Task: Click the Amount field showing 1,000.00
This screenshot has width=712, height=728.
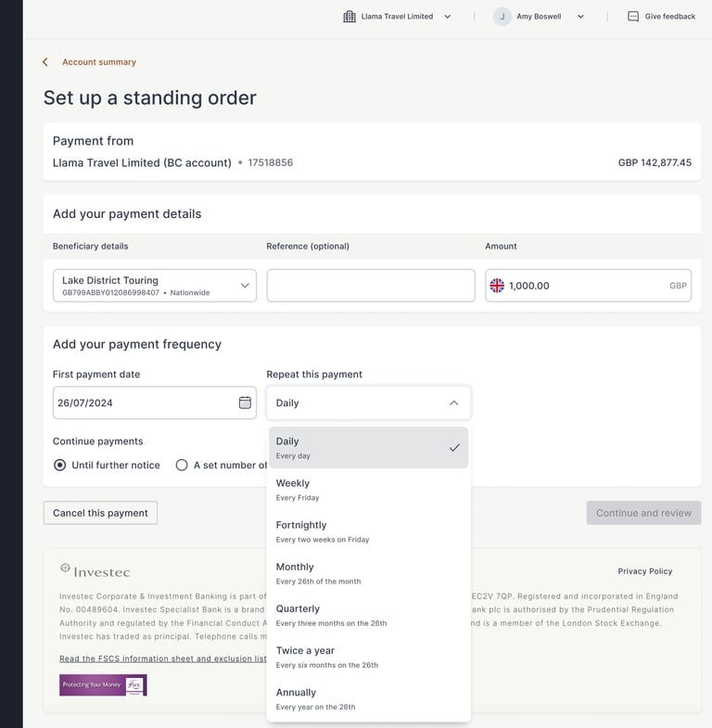Action: [x=586, y=286]
